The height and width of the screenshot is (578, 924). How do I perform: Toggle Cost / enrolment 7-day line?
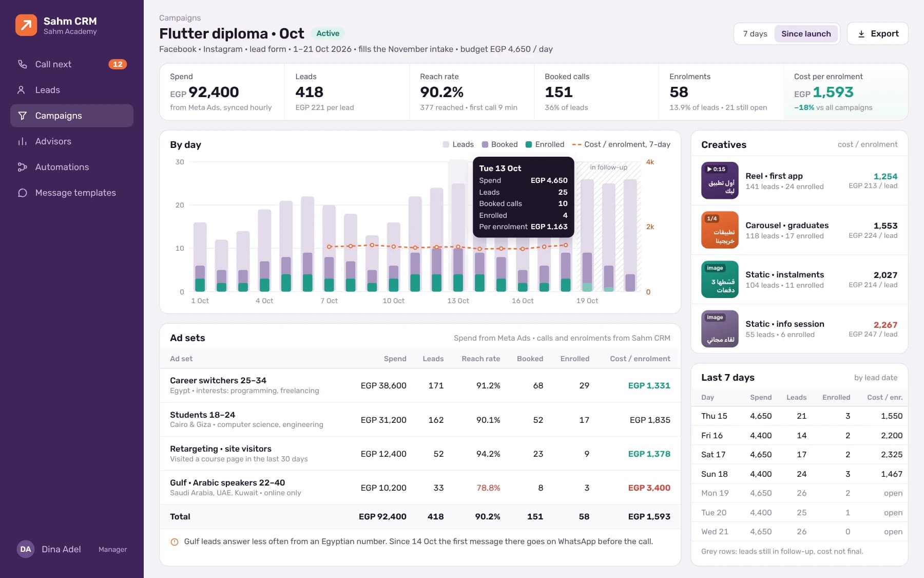click(x=621, y=144)
